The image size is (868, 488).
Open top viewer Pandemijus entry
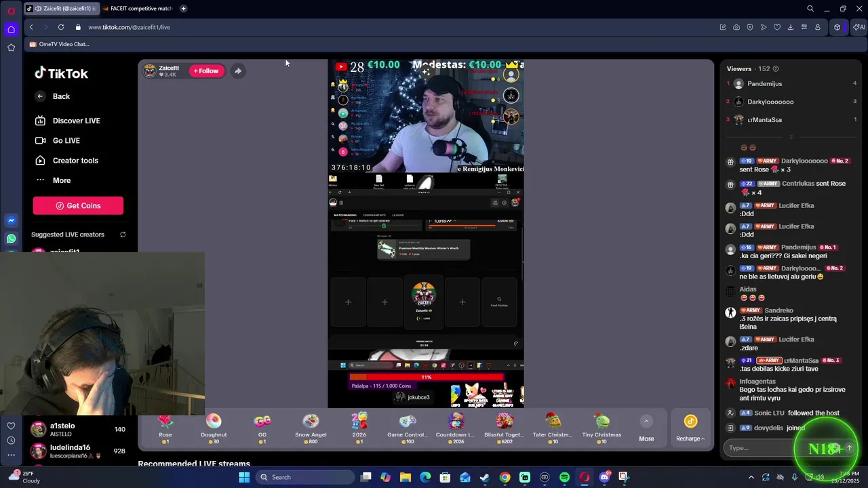(791, 83)
